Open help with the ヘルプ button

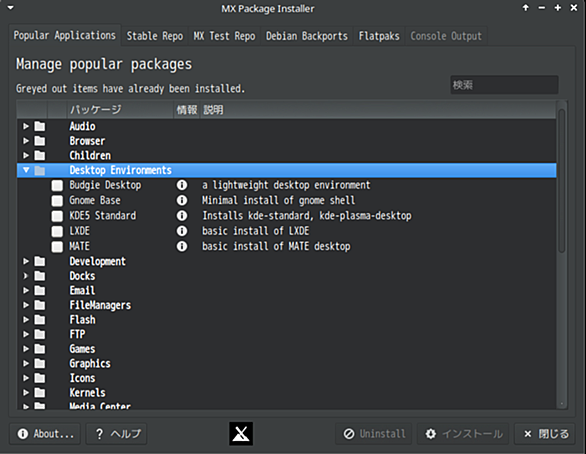117,434
